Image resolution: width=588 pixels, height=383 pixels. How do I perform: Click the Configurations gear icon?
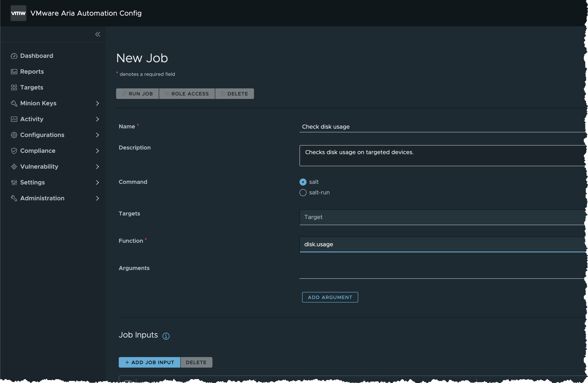coord(14,135)
